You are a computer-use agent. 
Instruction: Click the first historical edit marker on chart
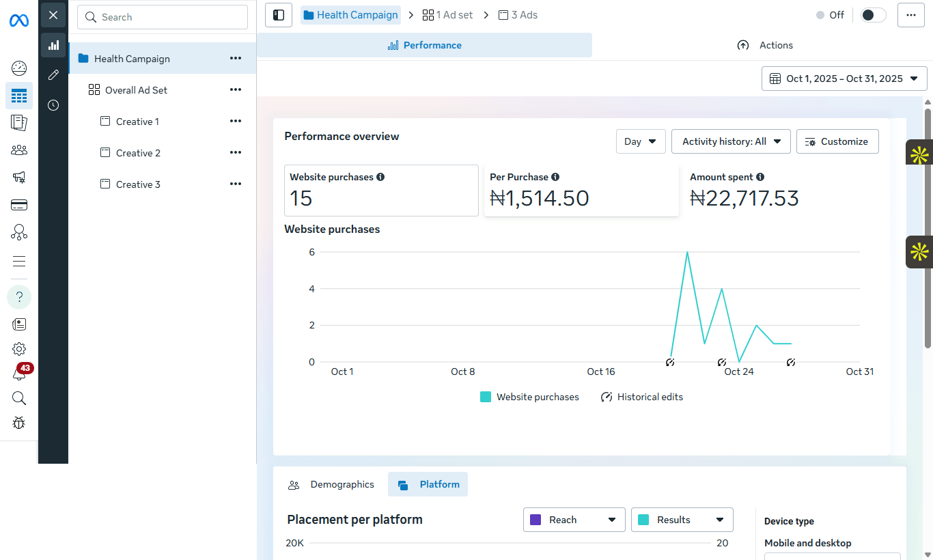(x=670, y=362)
